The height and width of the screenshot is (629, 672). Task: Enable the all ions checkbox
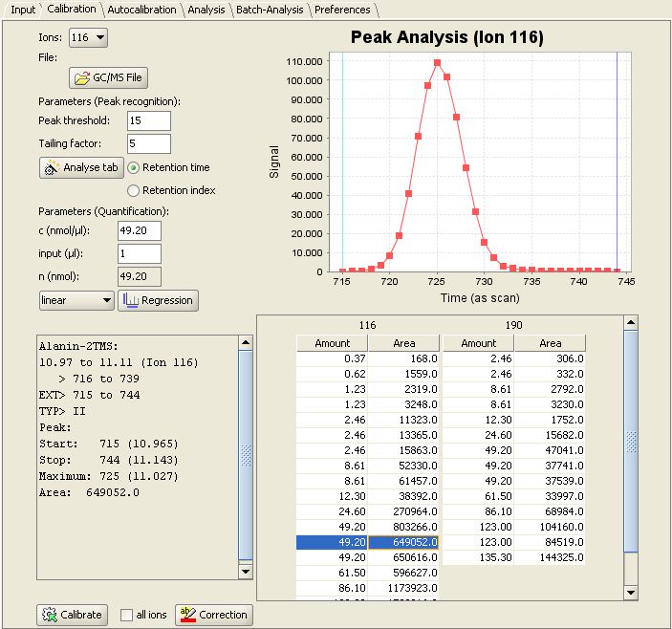(x=126, y=615)
